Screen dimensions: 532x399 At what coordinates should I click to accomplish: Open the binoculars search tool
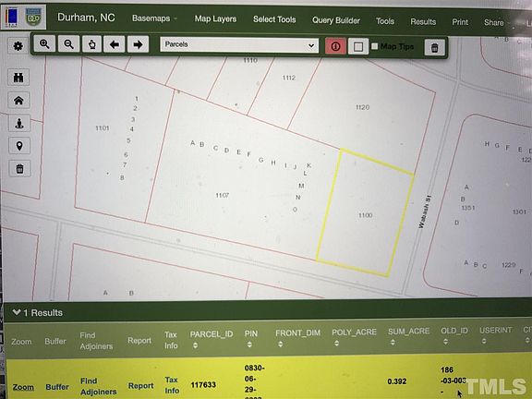click(x=18, y=78)
